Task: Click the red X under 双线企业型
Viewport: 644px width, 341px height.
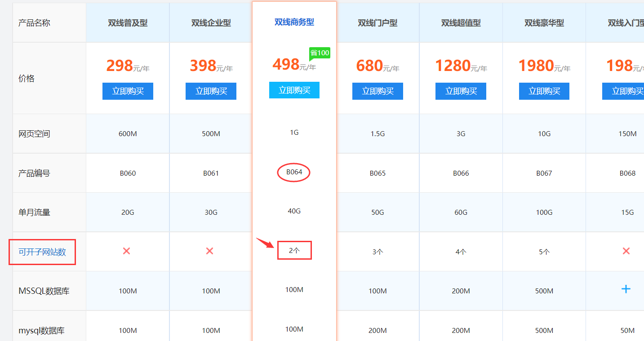Action: (209, 251)
